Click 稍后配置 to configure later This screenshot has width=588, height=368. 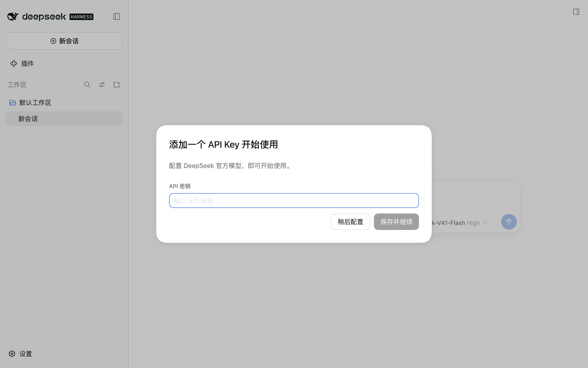[x=350, y=222]
